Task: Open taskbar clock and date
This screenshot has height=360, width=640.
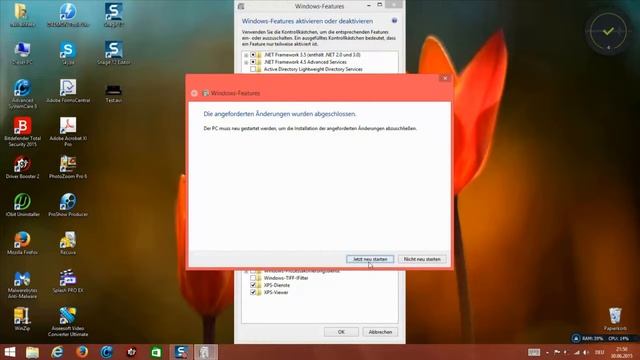Action: pos(622,352)
